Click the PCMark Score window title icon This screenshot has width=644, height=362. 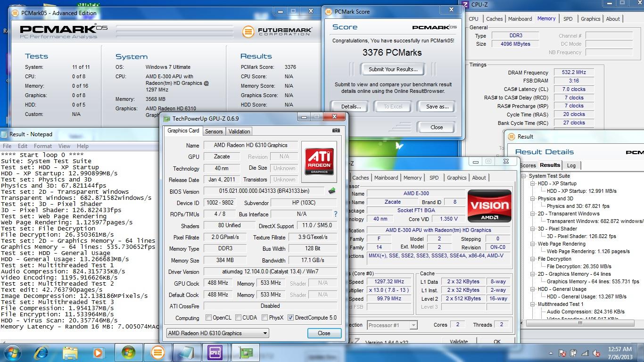328,12
